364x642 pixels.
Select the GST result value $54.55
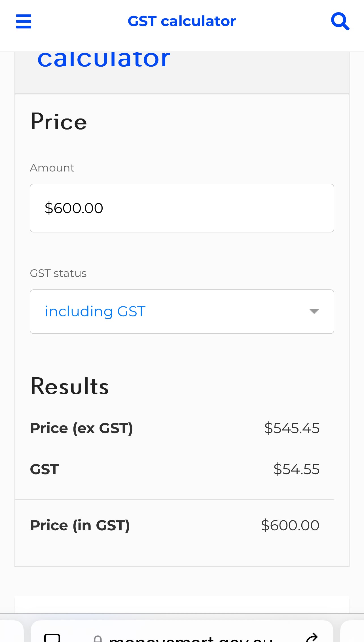(x=296, y=469)
